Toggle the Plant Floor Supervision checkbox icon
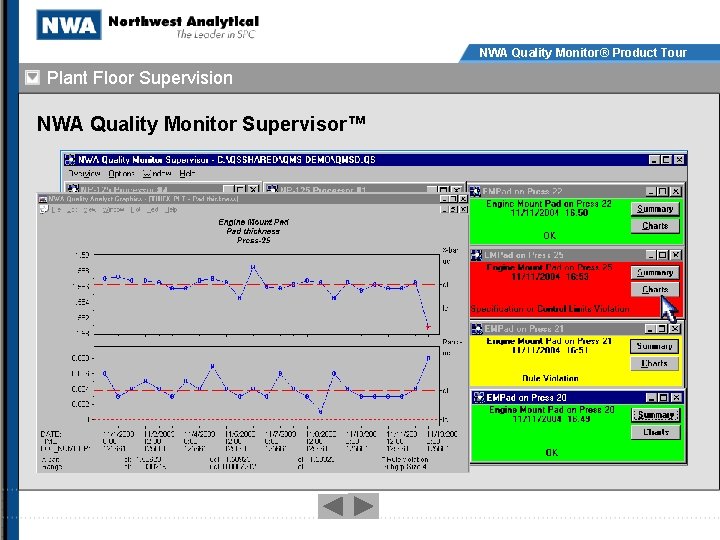Screen dimensions: 720x540 tap(33, 78)
